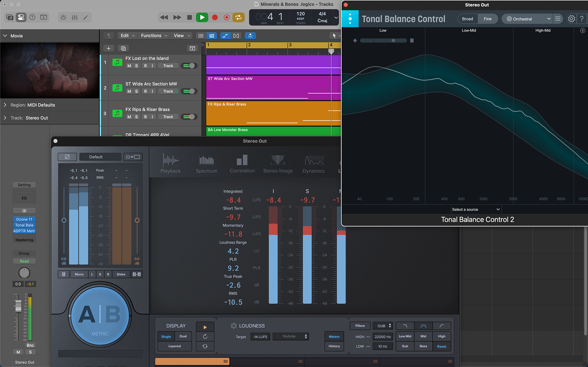Add new track with plus icon
The height and width of the screenshot is (367, 588).
click(108, 48)
